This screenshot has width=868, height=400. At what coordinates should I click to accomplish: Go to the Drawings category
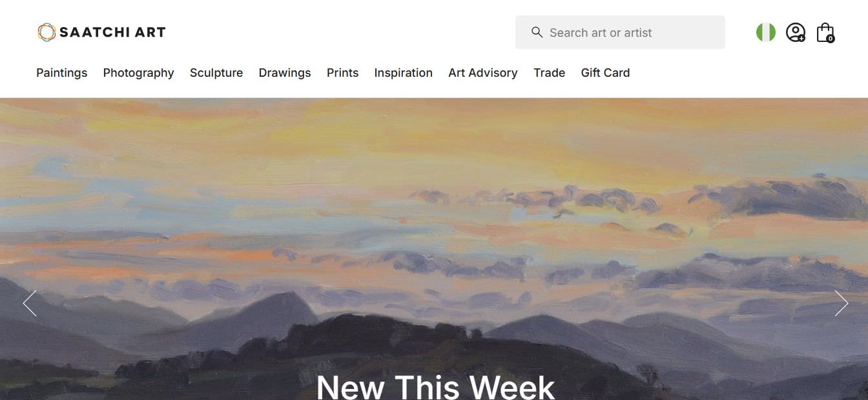[285, 73]
